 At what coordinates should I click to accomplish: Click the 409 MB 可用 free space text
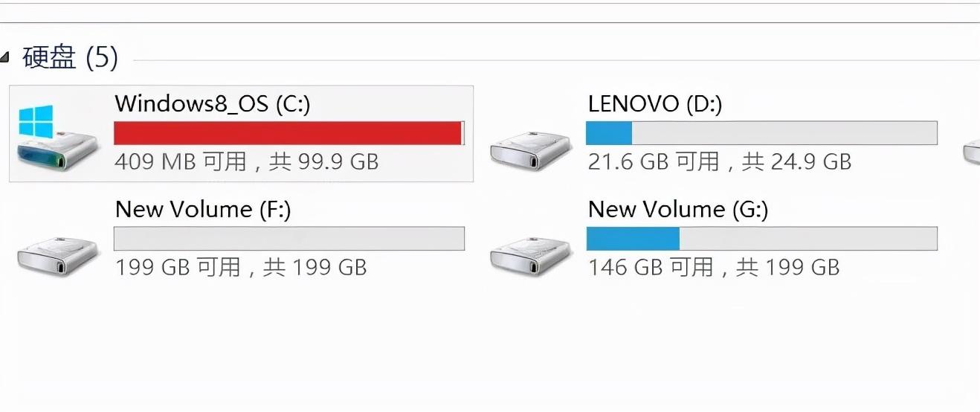coord(181,161)
